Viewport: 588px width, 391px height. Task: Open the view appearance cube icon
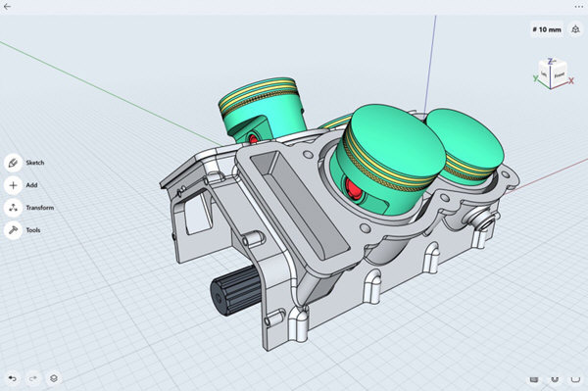[575, 29]
